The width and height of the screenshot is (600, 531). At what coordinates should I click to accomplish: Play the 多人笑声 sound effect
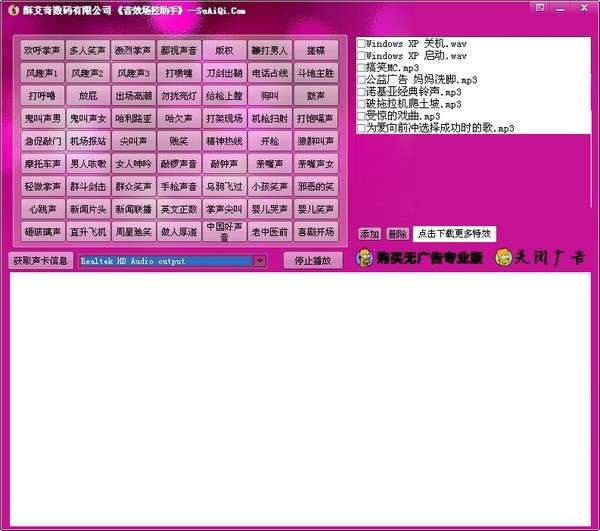tap(88, 50)
